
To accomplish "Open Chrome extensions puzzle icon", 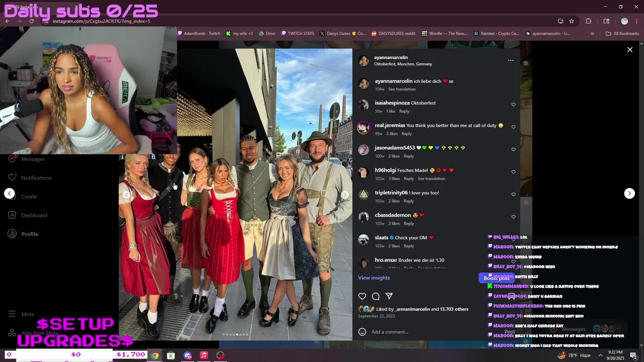I will point(588,21).
